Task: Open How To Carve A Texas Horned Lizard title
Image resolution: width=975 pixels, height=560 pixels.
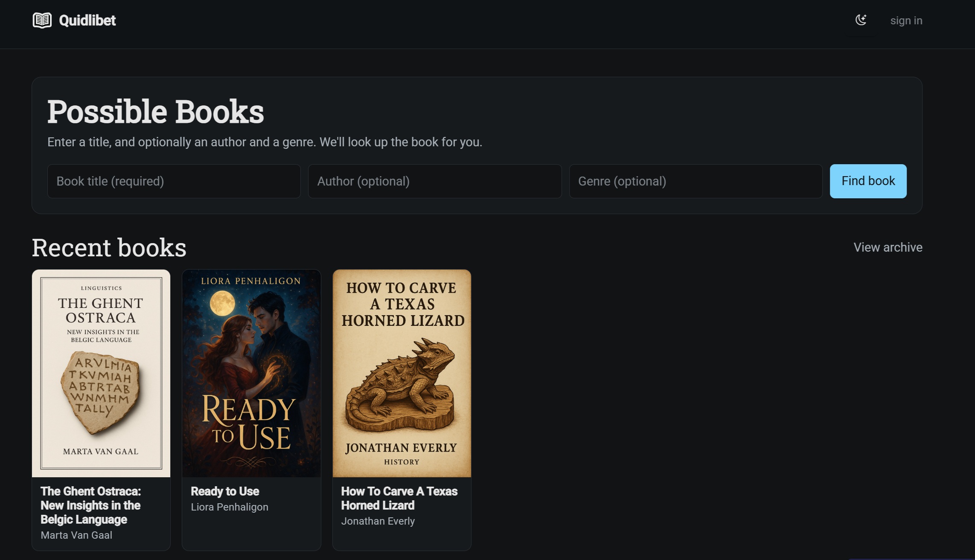Action: click(399, 498)
